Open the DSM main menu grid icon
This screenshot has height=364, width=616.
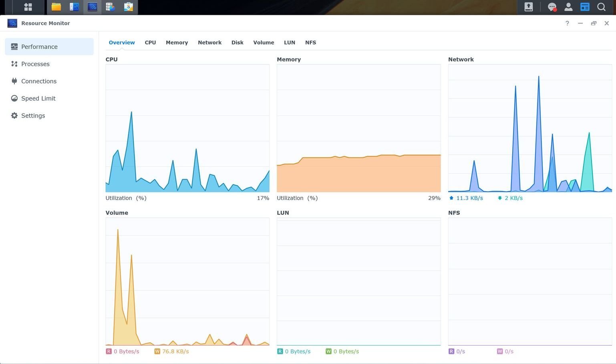pyautogui.click(x=28, y=7)
